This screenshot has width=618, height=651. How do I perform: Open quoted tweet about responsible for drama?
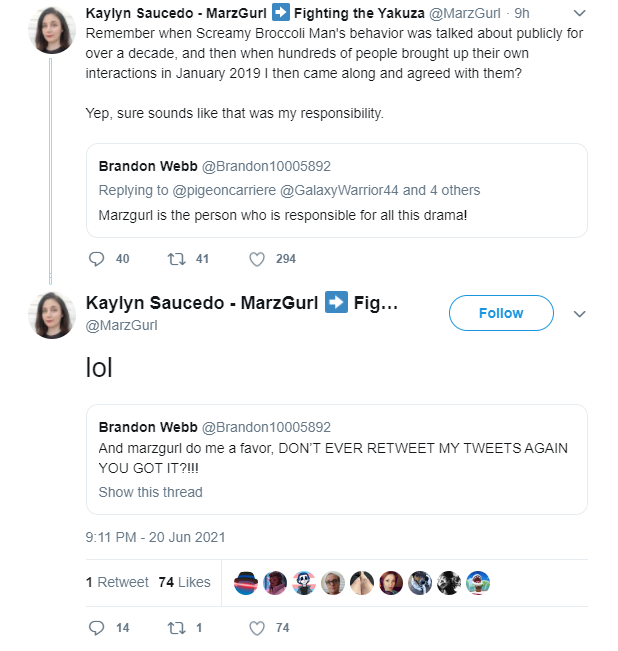(337, 191)
